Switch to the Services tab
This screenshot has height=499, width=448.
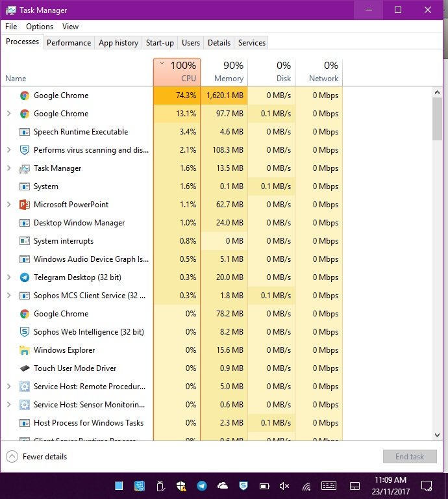point(252,43)
